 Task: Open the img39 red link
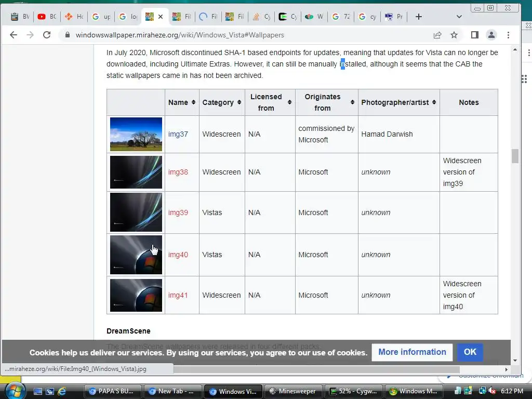(x=178, y=212)
